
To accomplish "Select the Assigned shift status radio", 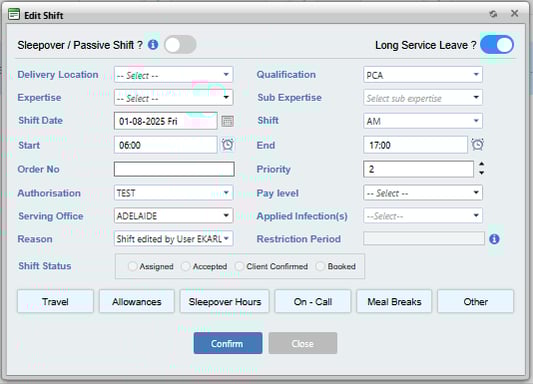I will point(133,266).
